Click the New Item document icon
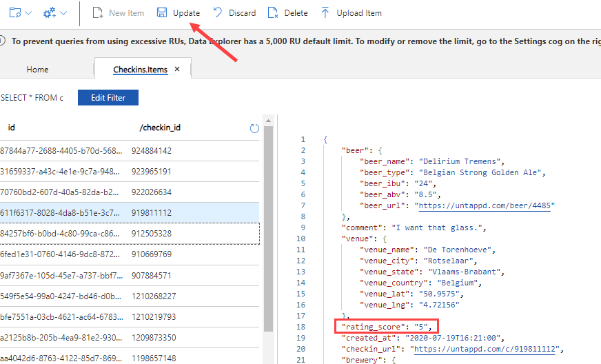Screen dimensions: 601x364 [x=97, y=13]
